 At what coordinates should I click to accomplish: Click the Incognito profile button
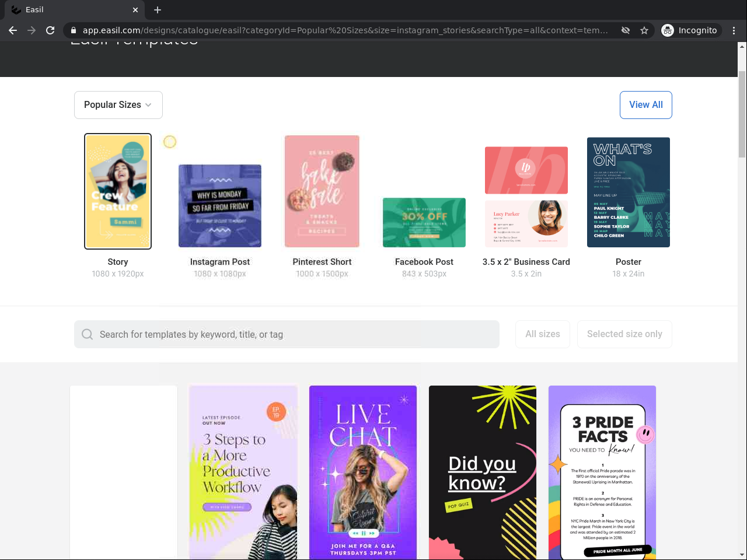coord(689,30)
